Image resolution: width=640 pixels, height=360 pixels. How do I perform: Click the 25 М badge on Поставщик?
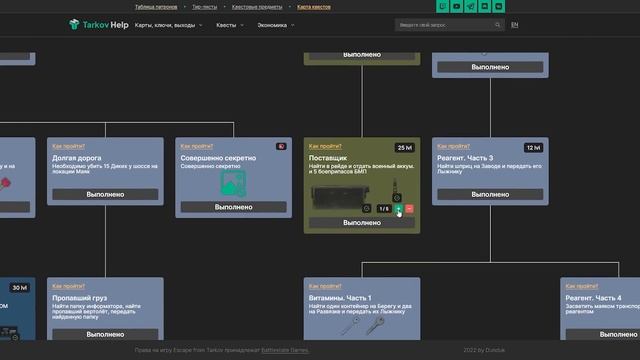click(x=404, y=148)
